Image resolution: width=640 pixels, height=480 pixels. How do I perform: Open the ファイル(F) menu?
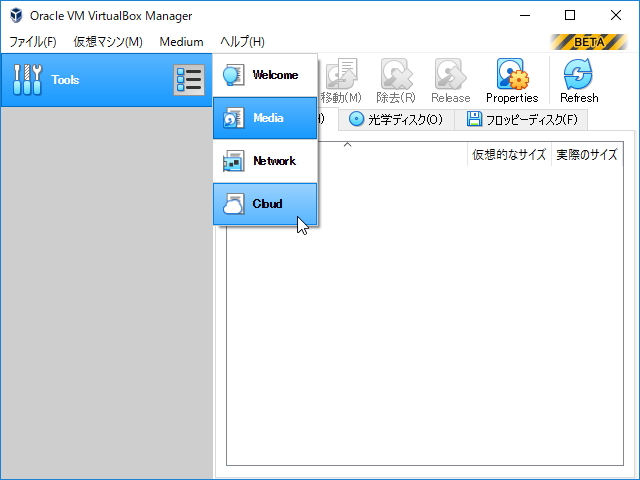(x=33, y=42)
